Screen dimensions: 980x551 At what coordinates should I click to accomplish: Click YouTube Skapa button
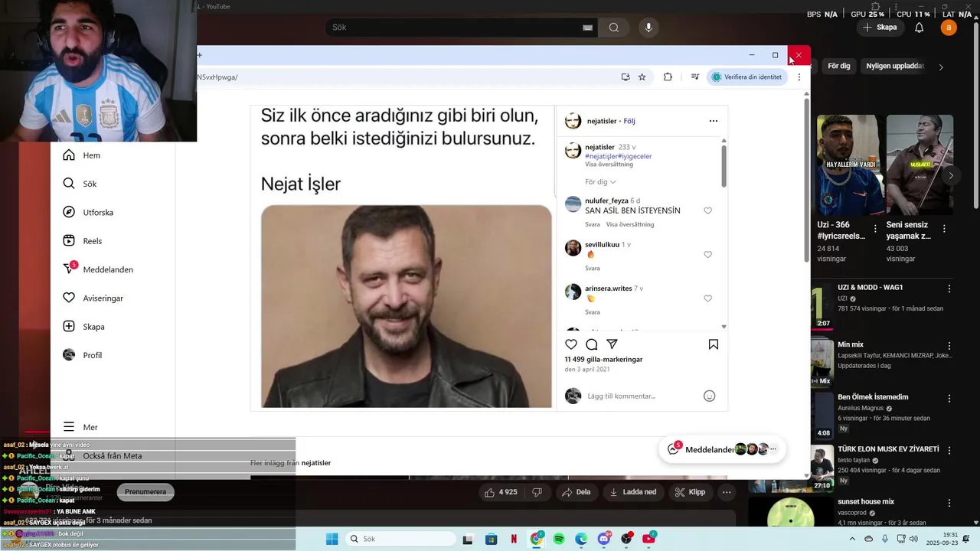[x=880, y=28]
